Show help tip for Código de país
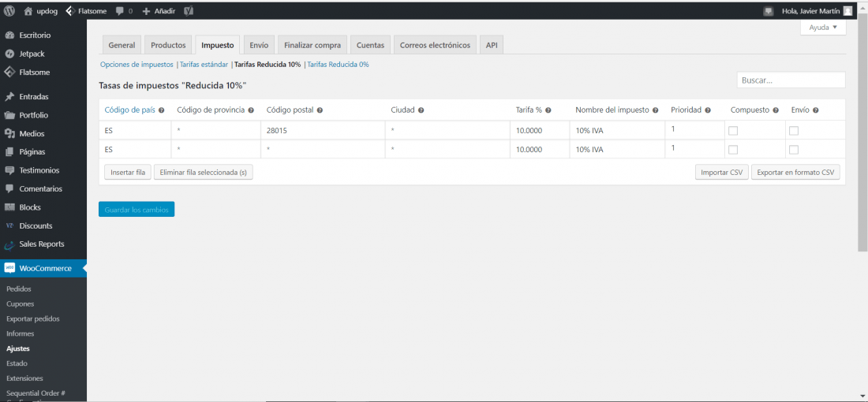 click(x=162, y=110)
